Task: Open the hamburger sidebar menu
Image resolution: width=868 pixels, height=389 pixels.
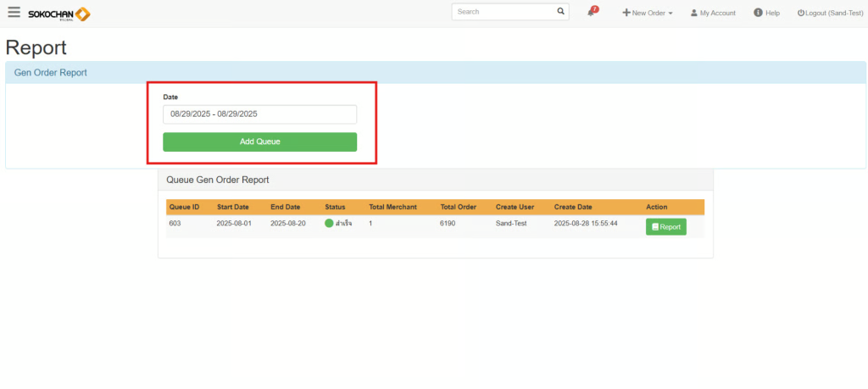Action: 14,13
